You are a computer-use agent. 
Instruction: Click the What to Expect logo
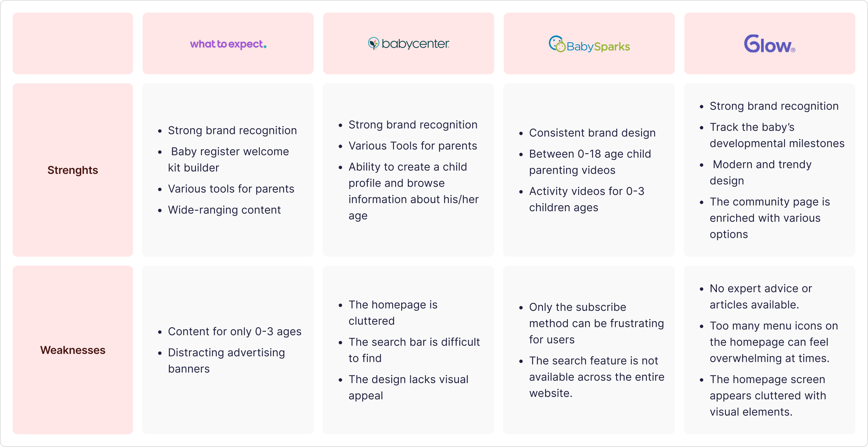(228, 44)
